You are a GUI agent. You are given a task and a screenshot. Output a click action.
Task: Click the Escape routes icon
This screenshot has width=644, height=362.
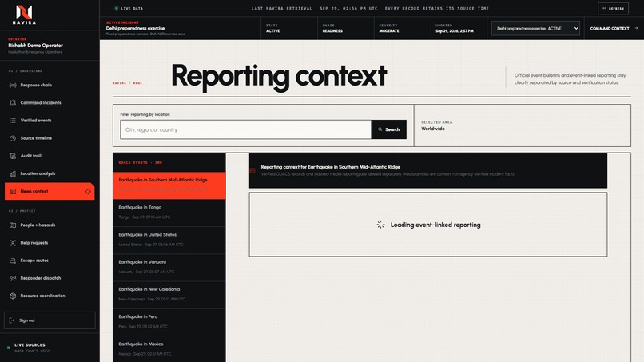(13, 260)
